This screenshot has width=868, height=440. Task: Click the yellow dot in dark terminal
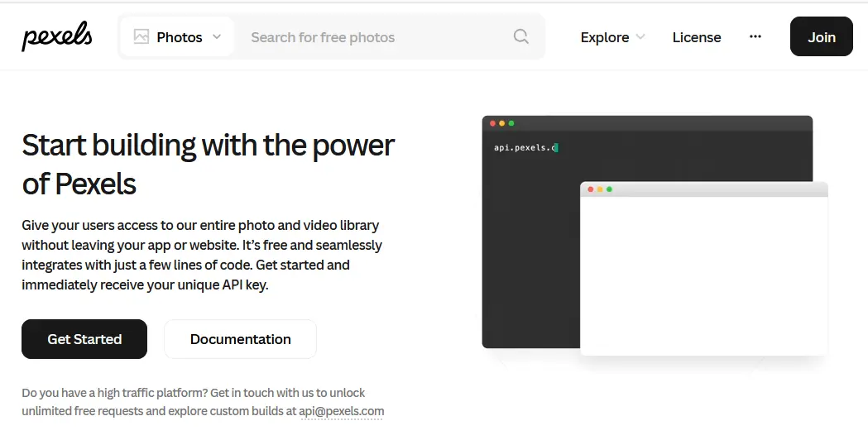point(502,123)
